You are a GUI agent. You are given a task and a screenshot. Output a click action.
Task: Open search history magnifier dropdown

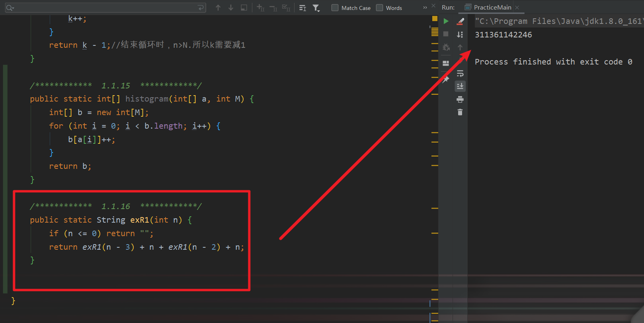coord(10,8)
